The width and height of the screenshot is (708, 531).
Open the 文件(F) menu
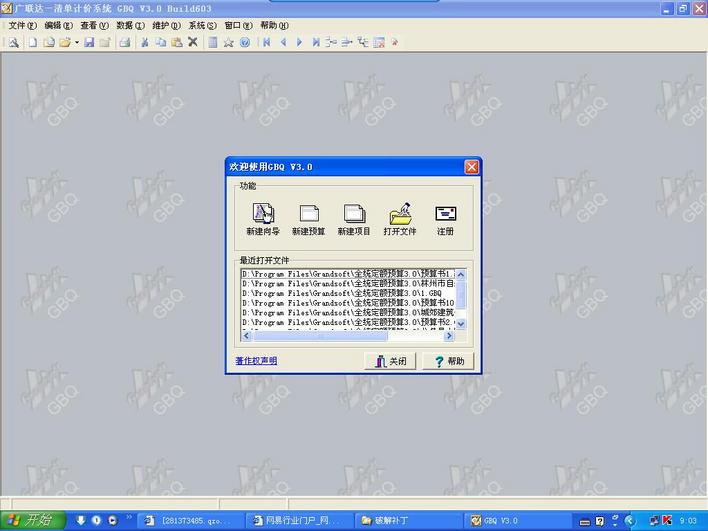point(23,25)
